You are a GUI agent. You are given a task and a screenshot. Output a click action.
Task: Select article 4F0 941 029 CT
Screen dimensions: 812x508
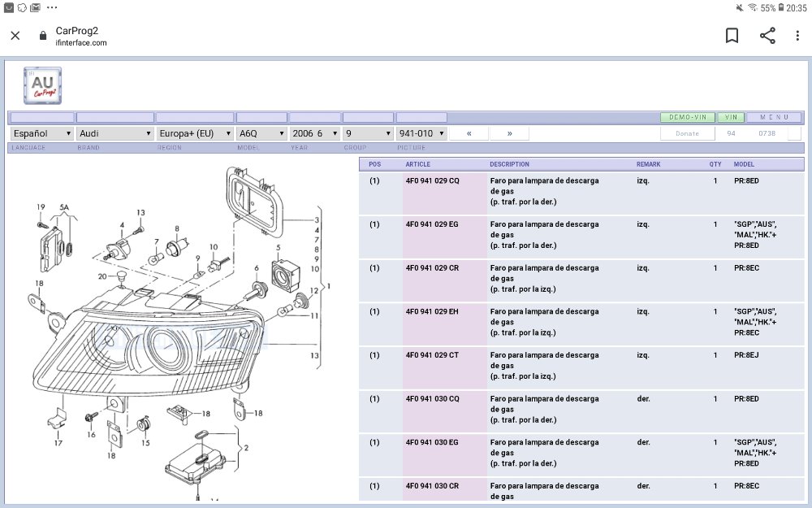tap(432, 355)
